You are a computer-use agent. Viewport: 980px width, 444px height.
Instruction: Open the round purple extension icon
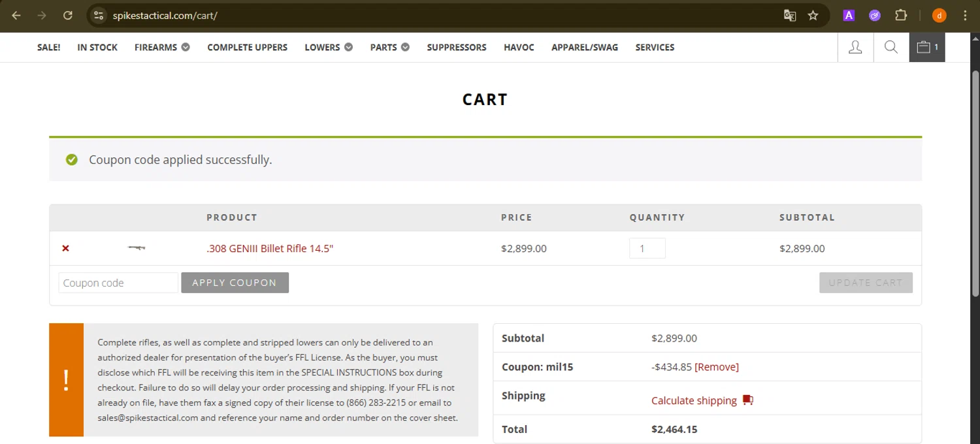pyautogui.click(x=875, y=15)
